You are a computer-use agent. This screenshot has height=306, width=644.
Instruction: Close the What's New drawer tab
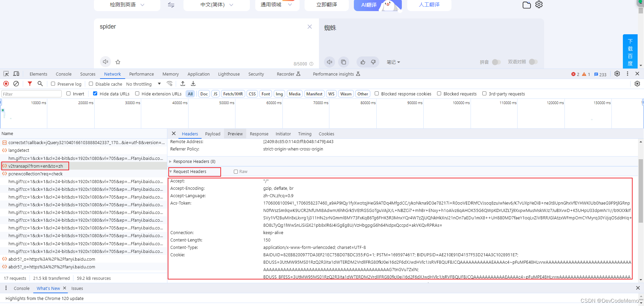click(65, 288)
